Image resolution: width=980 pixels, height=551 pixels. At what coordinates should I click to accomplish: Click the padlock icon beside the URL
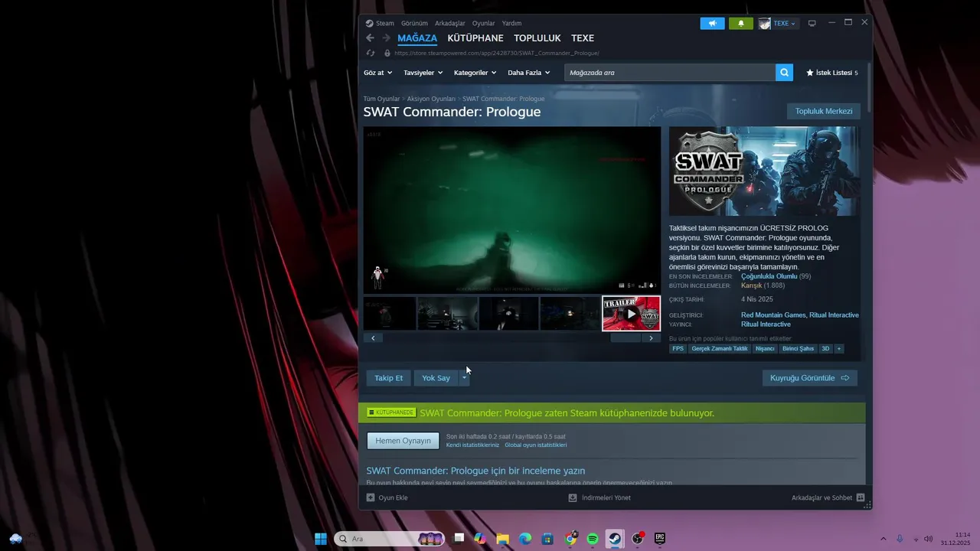point(387,54)
